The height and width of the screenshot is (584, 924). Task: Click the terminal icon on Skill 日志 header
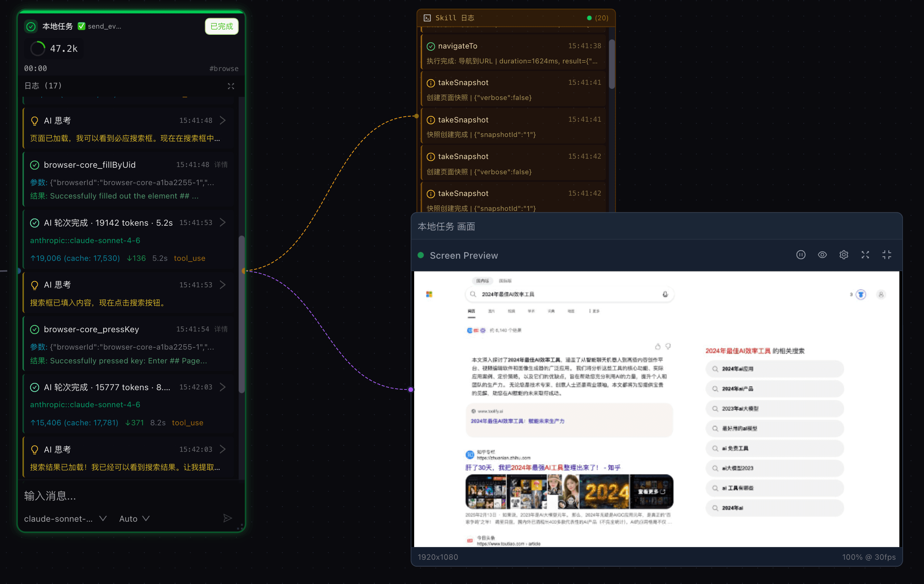(428, 17)
